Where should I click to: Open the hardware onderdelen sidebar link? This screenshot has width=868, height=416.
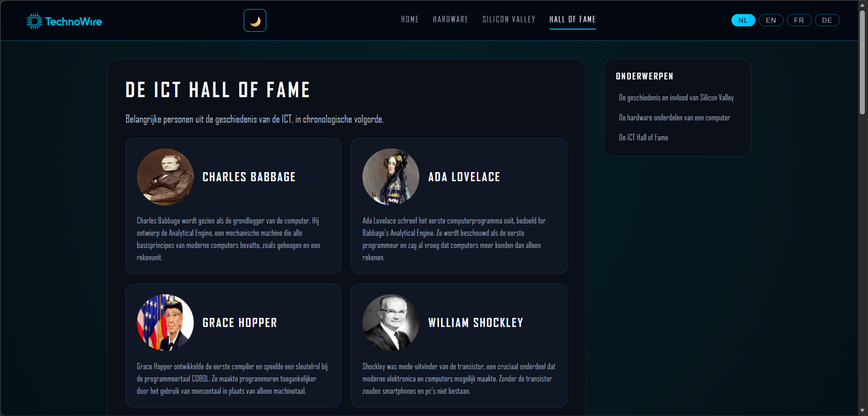pos(674,118)
